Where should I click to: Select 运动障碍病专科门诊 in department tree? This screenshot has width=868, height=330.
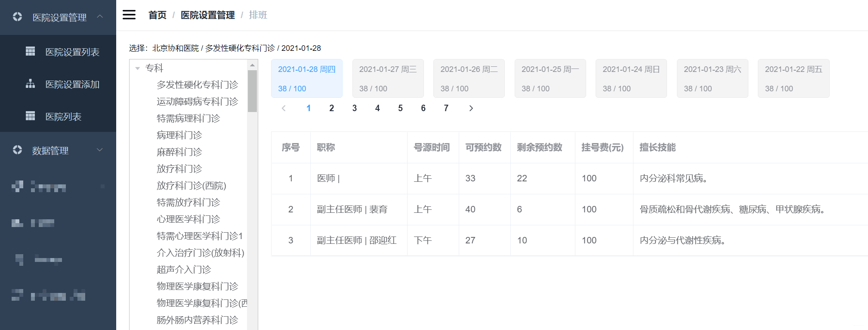tap(197, 102)
